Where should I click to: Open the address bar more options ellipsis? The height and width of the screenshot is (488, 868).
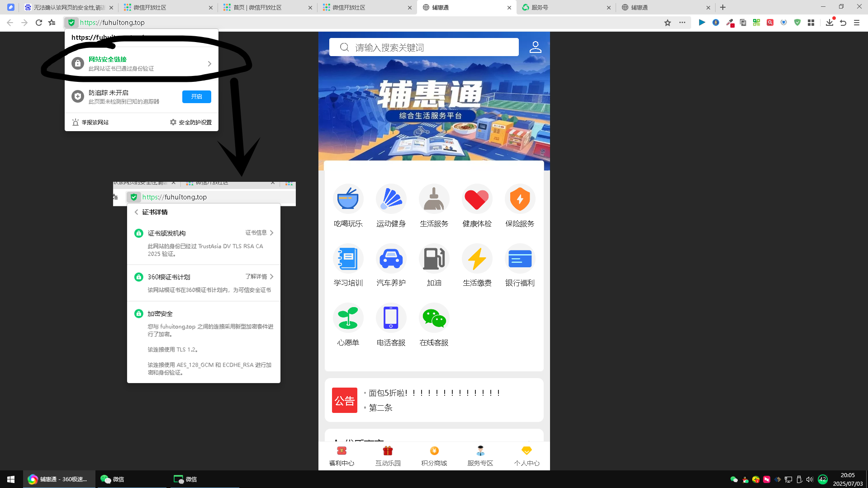682,23
